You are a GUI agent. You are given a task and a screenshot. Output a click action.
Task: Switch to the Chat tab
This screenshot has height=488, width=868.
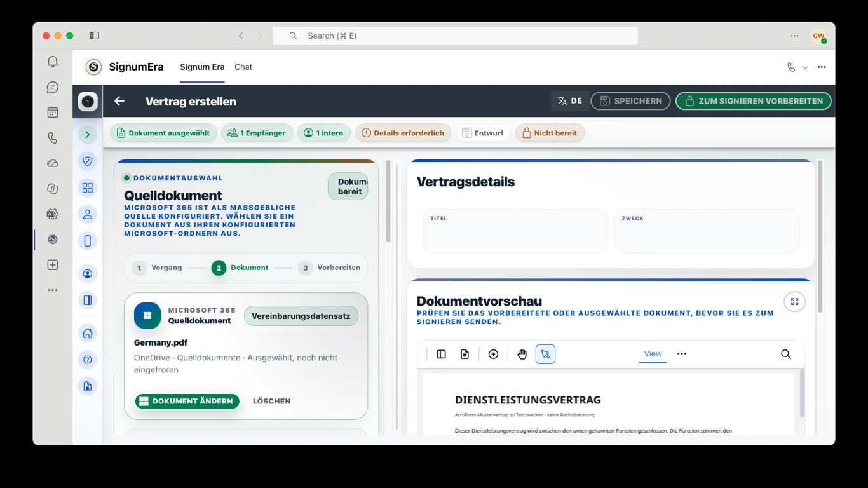pos(243,67)
